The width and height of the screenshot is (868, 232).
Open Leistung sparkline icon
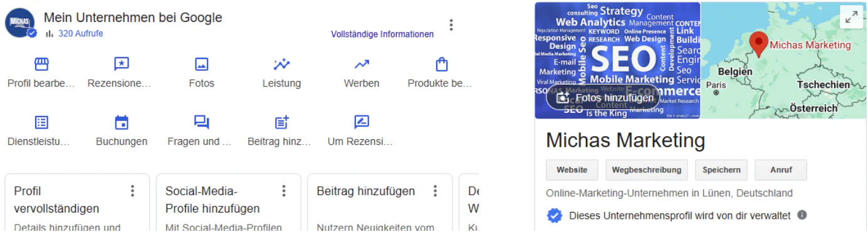pos(281,64)
